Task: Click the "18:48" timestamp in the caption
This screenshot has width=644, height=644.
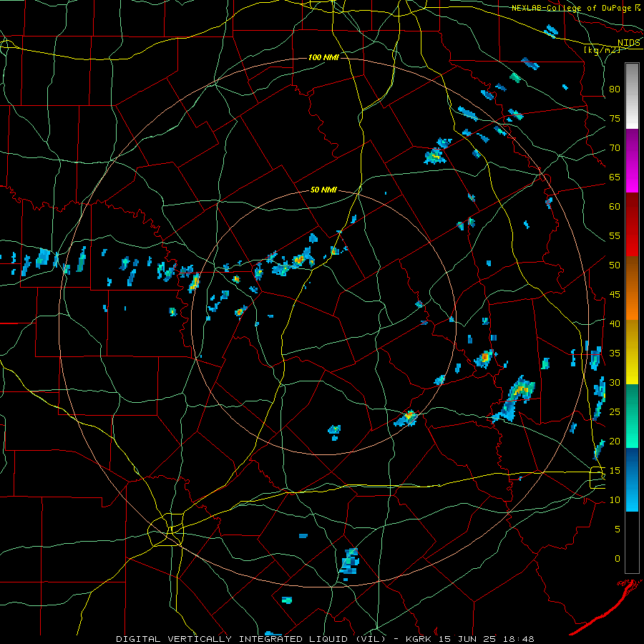Action: [x=520, y=639]
